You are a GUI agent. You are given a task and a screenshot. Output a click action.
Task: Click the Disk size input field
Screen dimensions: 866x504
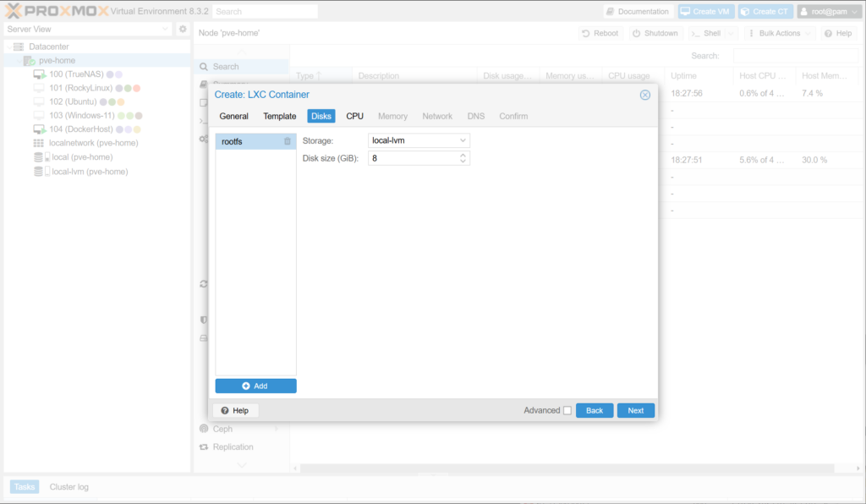[413, 158]
